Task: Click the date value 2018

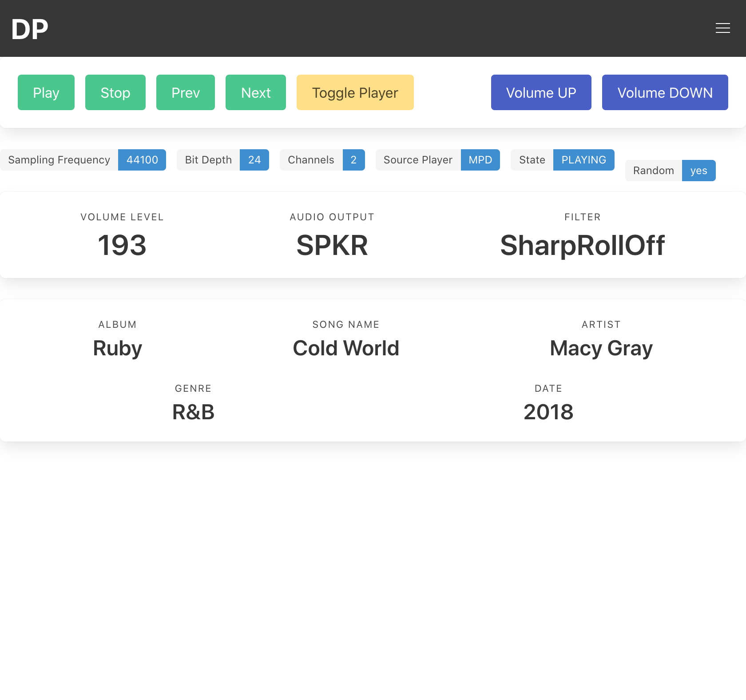Action: [548, 412]
